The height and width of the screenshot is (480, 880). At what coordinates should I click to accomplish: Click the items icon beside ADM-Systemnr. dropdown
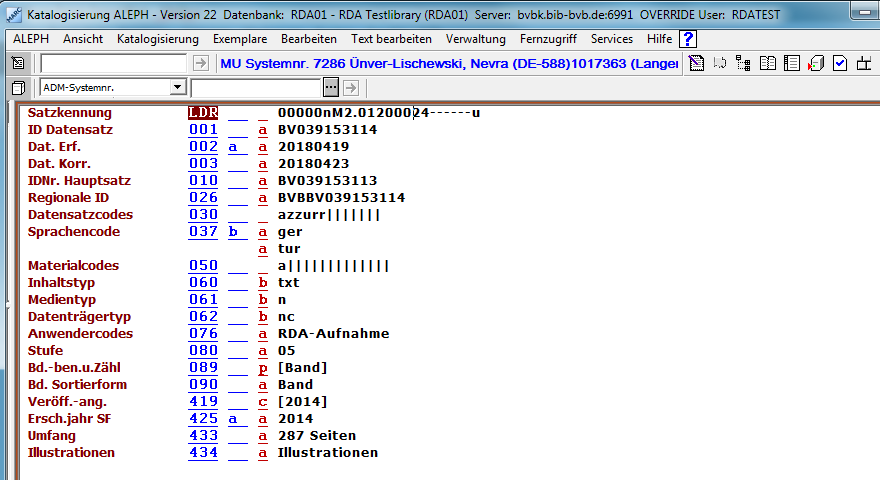(18, 88)
